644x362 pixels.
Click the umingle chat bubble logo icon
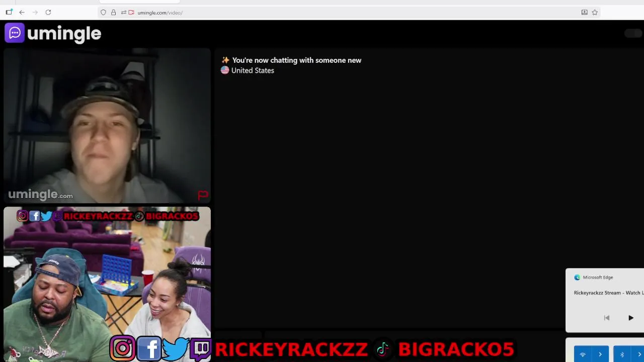coord(15,33)
